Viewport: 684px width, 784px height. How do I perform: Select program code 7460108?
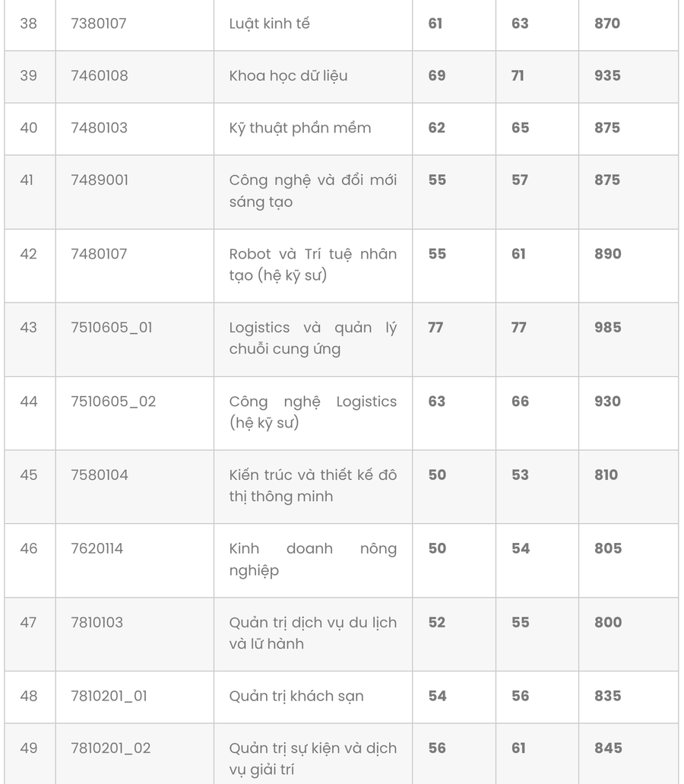100,76
